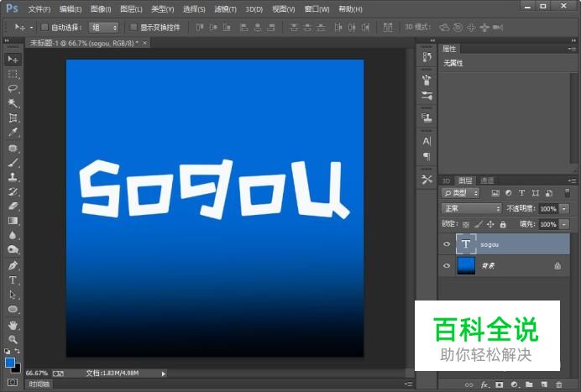
Task: Click the zoom percentage field in status bar
Action: click(x=37, y=373)
